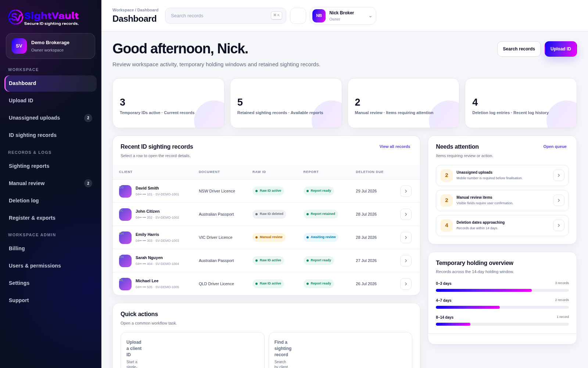Viewport: 588px width, 368px height.
Task: Click the NSW Driver Licence cell
Action: (x=217, y=191)
